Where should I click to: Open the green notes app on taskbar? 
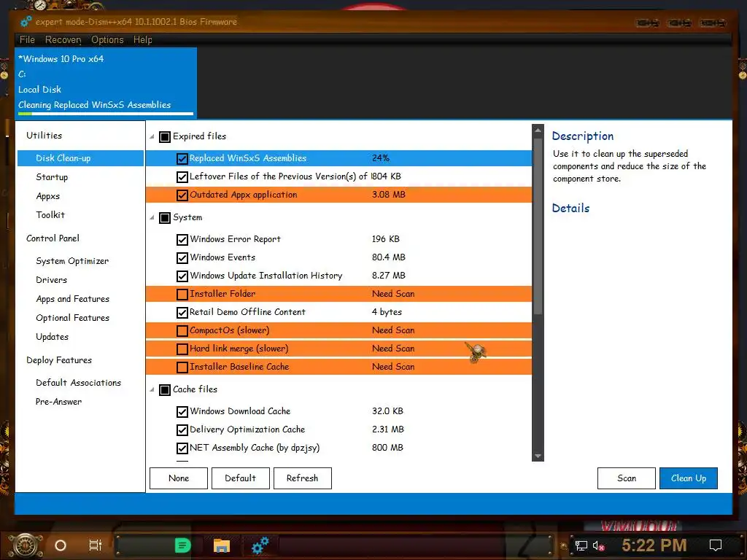pos(182,545)
